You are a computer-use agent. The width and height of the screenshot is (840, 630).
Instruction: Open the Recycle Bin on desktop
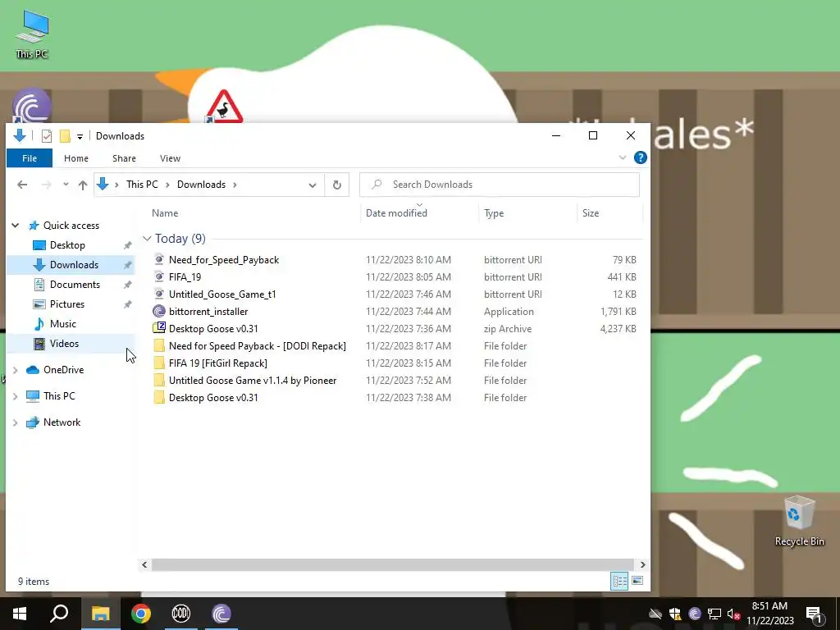799,521
